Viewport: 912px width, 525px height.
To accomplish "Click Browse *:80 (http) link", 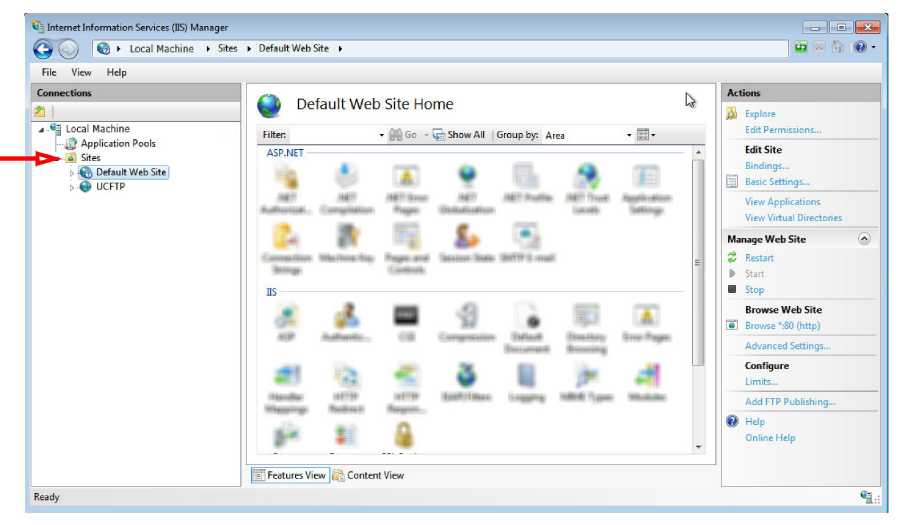I will [782, 326].
